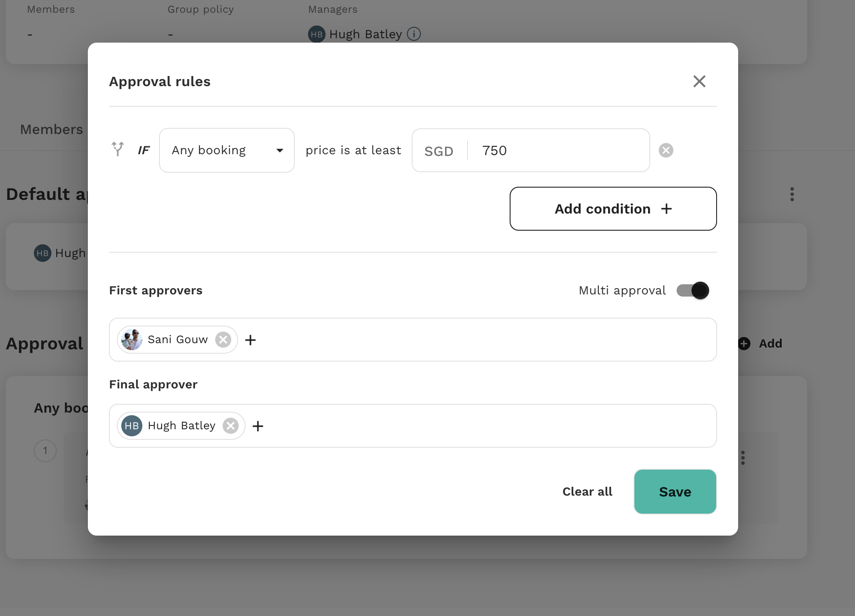Open info icon next to manager Hugh Batley

(414, 34)
